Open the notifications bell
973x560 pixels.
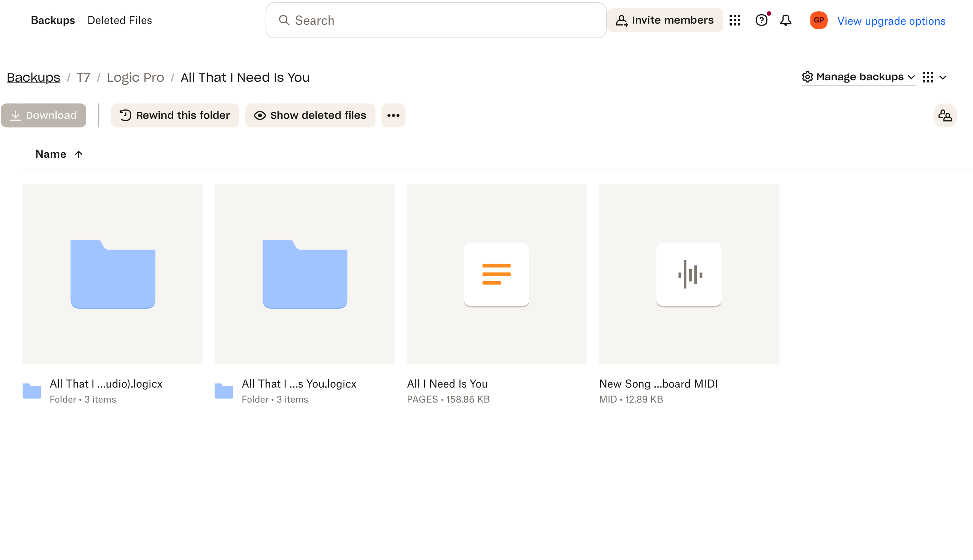(x=785, y=20)
